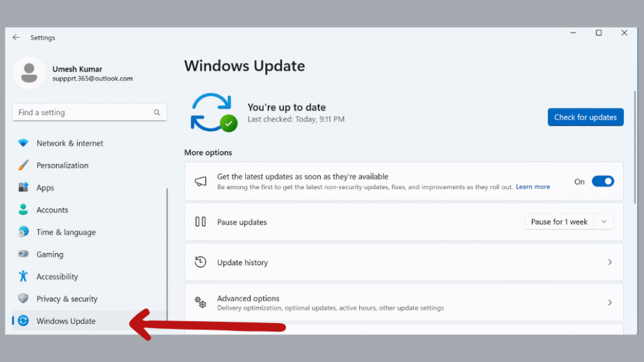This screenshot has height=362, width=644.
Task: Click the large update status sync icon
Action: (x=214, y=112)
